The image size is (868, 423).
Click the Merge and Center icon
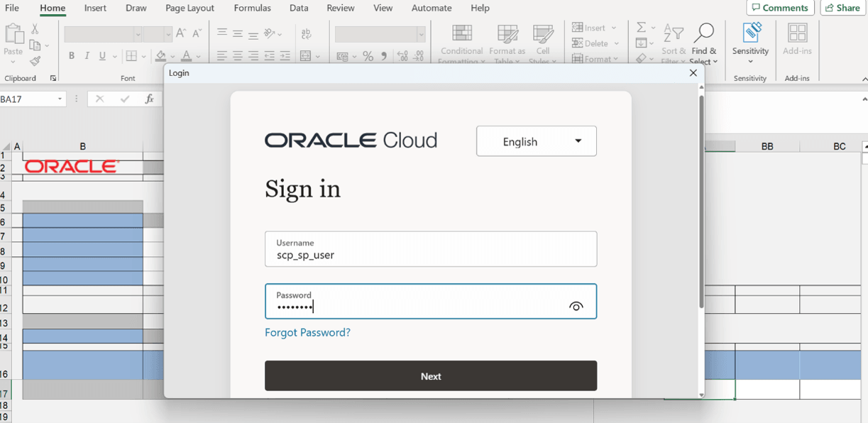[306, 56]
